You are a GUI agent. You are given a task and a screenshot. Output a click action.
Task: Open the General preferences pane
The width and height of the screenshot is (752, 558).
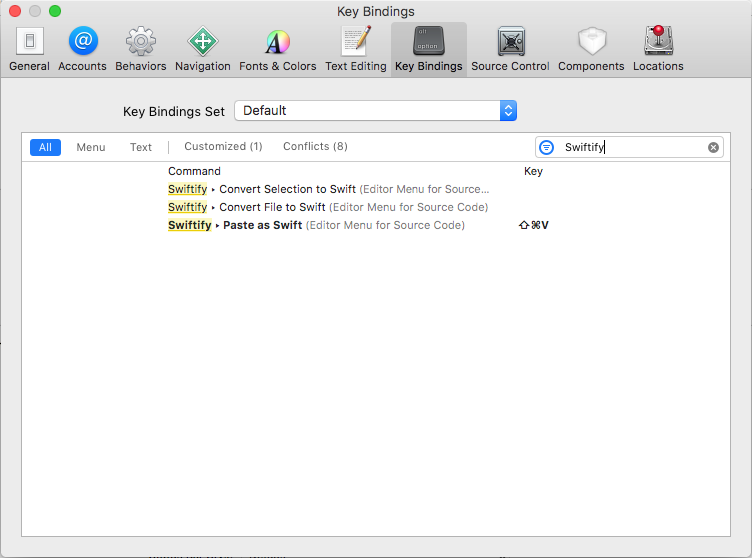29,49
